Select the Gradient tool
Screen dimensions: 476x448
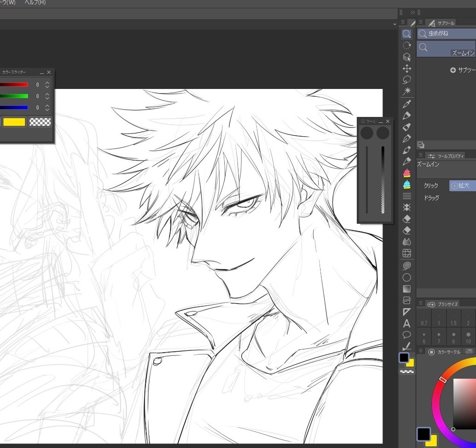click(407, 289)
